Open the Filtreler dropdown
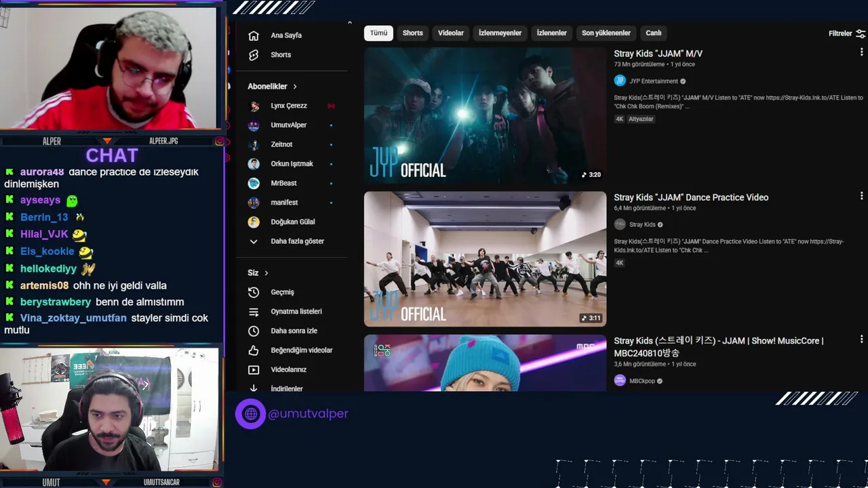 (x=847, y=33)
